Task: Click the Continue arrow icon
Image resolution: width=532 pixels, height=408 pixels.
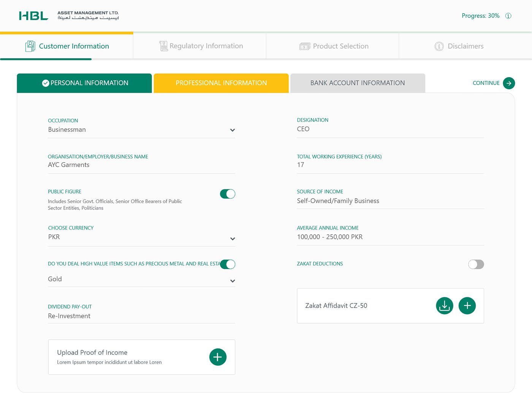Action: pos(509,83)
